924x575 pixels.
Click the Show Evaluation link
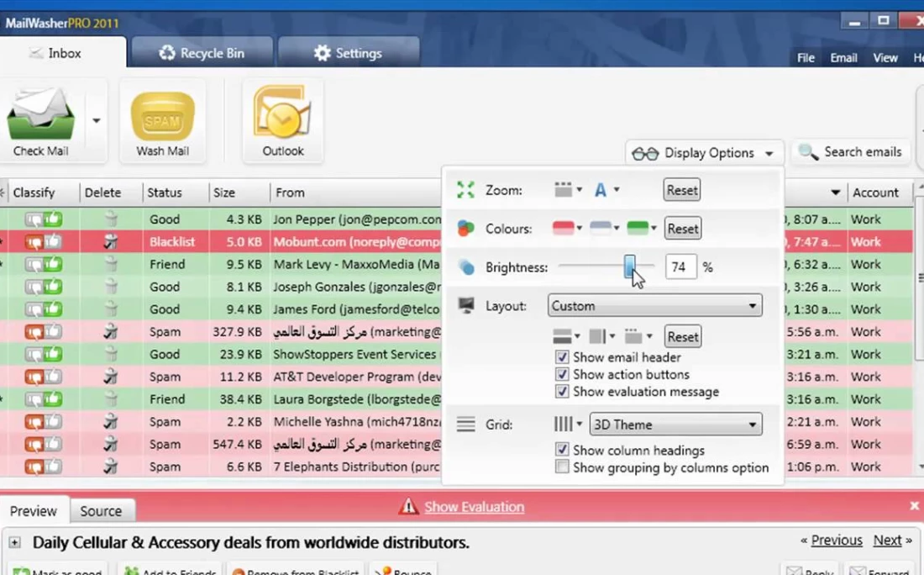coord(474,507)
